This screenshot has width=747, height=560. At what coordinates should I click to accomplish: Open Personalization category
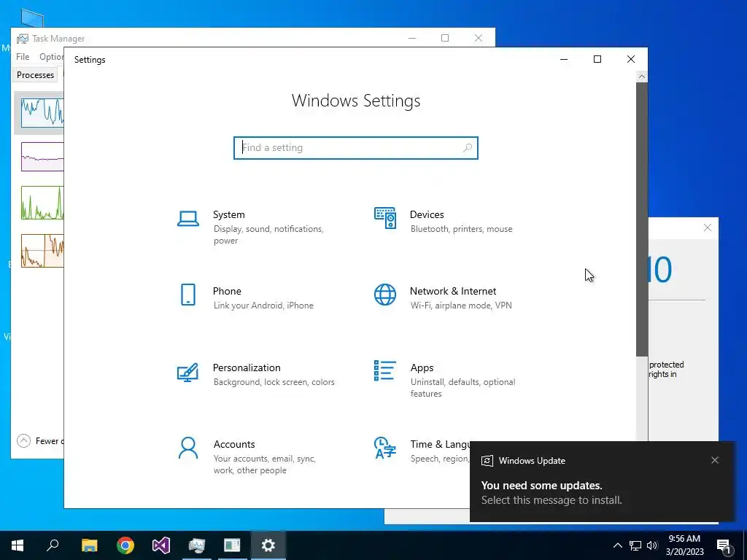click(258, 374)
